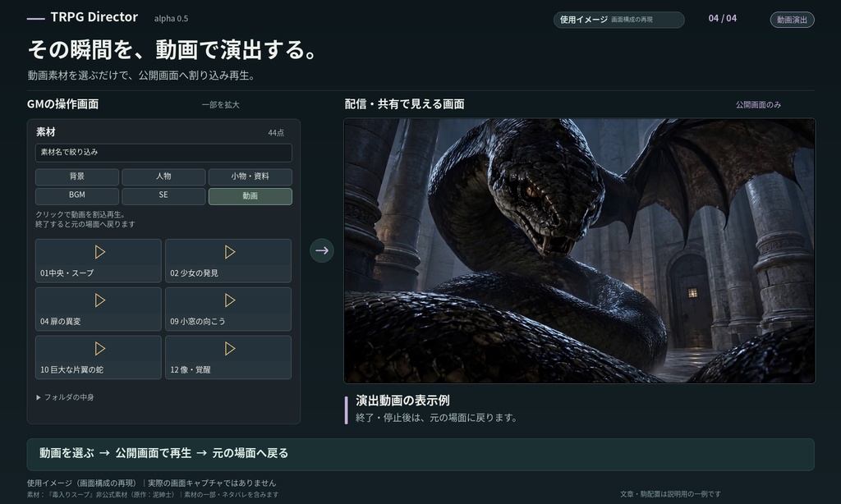Screen dimensions: 841x504
Task: Open the BGM material category tab
Action: (77, 195)
